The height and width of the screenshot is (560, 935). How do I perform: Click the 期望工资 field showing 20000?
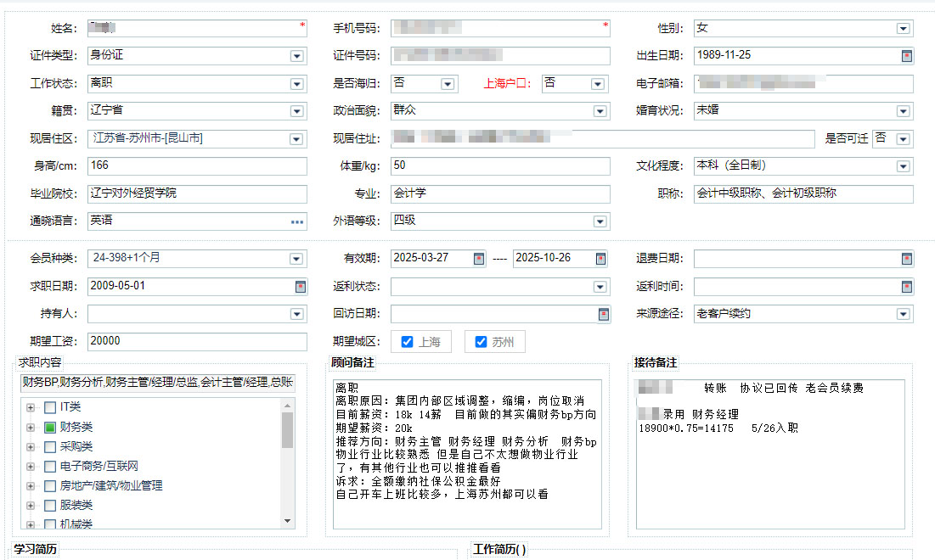197,342
